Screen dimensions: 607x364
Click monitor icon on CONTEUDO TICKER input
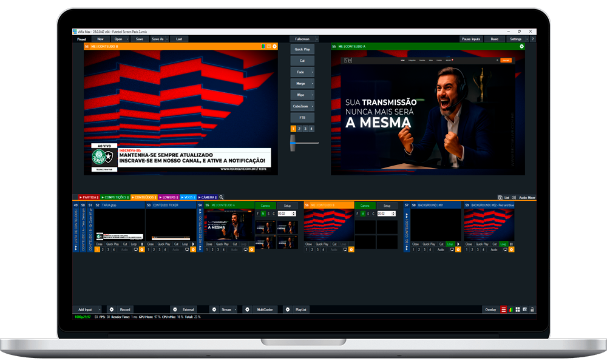pos(188,249)
